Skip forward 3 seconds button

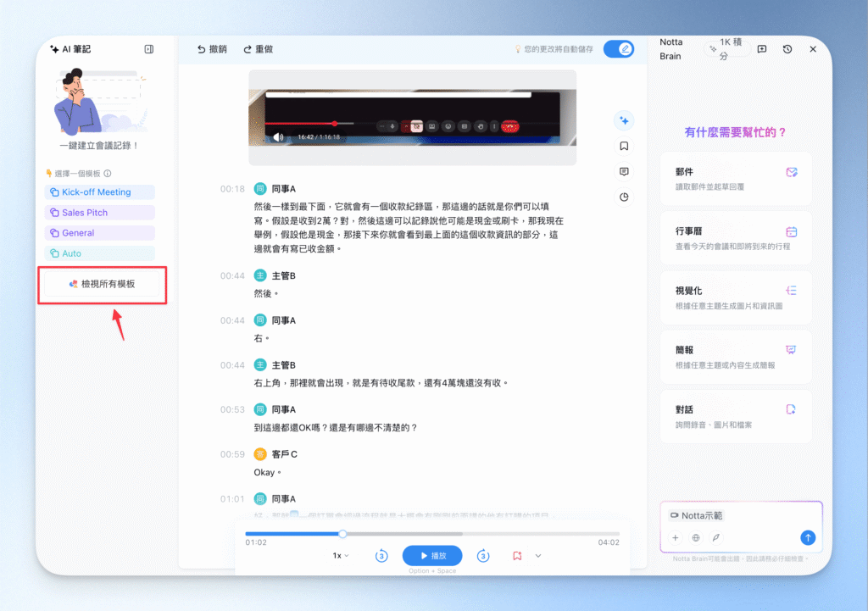click(483, 556)
